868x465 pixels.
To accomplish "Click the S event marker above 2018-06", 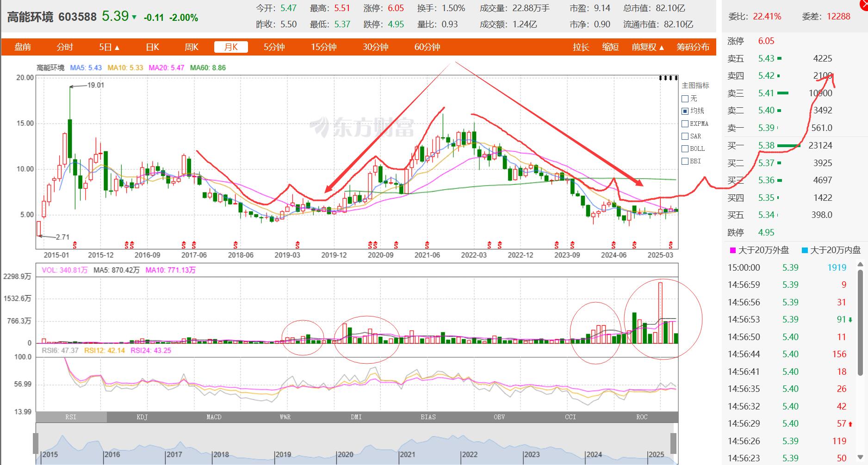I will (x=236, y=244).
